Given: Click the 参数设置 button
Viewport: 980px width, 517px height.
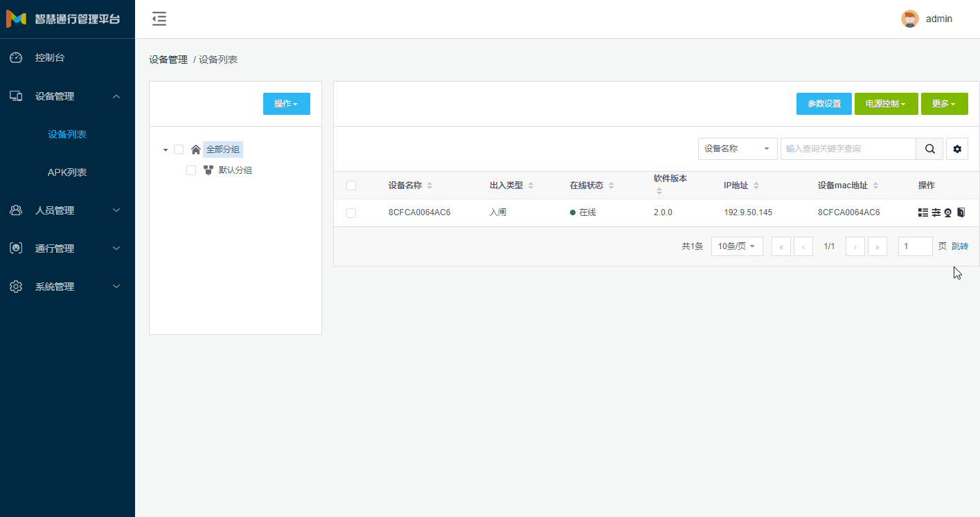Looking at the screenshot, I should (x=823, y=104).
